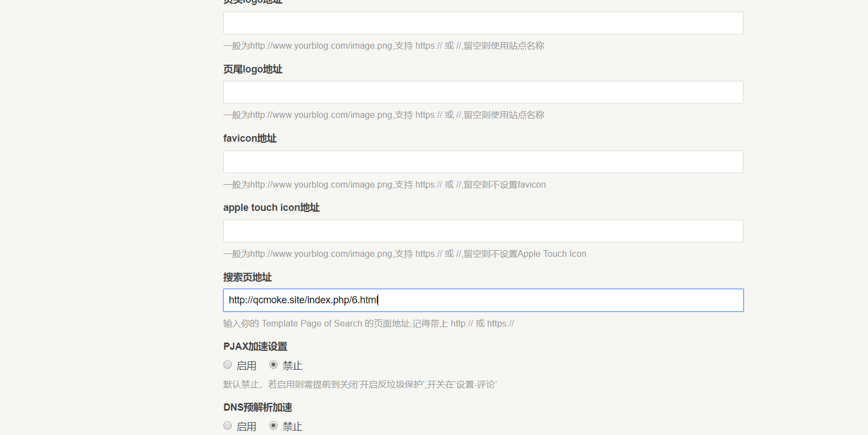Click into the favicon地址 text box

483,162
